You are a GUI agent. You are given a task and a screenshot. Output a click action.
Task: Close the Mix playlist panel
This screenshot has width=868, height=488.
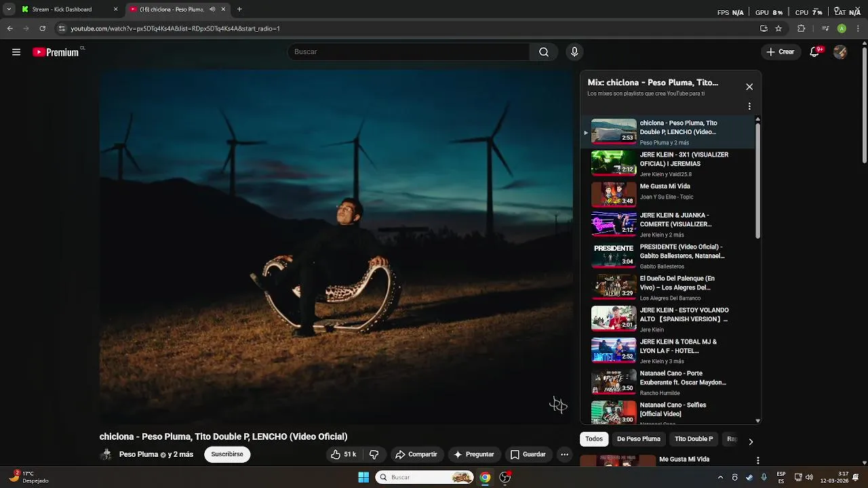point(749,87)
